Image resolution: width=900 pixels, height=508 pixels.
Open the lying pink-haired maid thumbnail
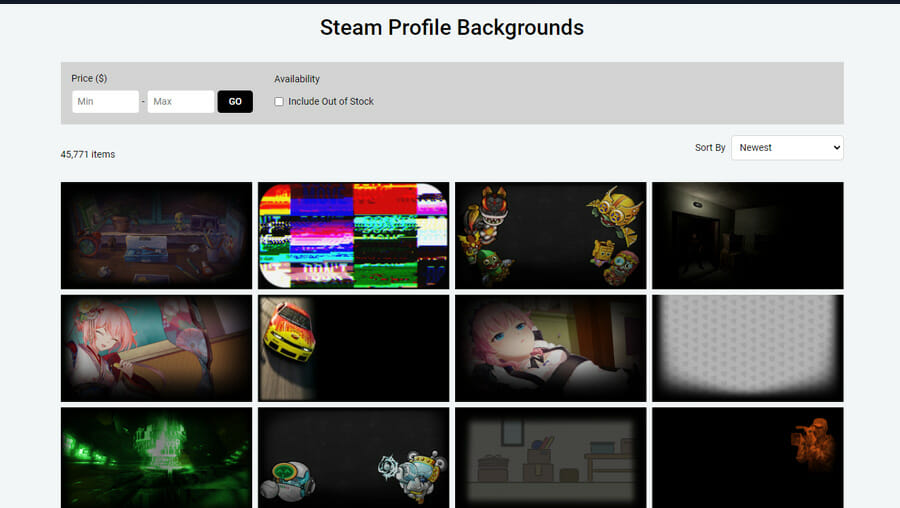pyautogui.click(x=550, y=348)
